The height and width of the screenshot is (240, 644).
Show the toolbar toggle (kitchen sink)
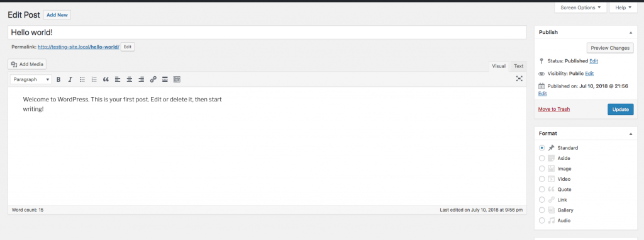[177, 79]
